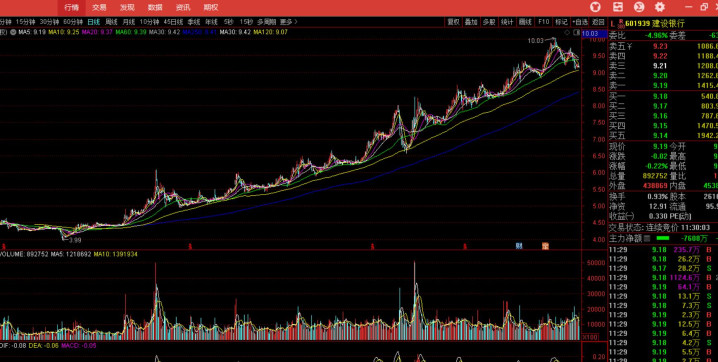Toggle 复权 price adjustment mode
This screenshot has width=718, height=362.
click(453, 22)
